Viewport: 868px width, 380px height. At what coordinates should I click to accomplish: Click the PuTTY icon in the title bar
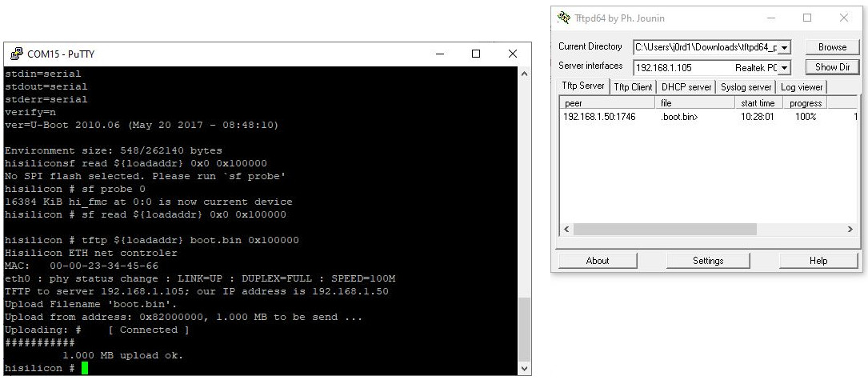(15, 54)
